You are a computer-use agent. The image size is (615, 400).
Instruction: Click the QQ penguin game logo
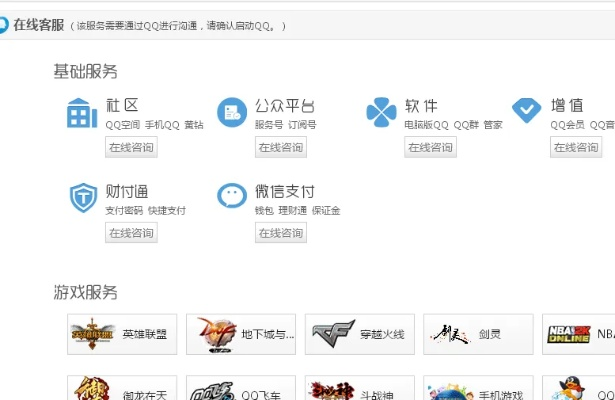tap(571, 388)
